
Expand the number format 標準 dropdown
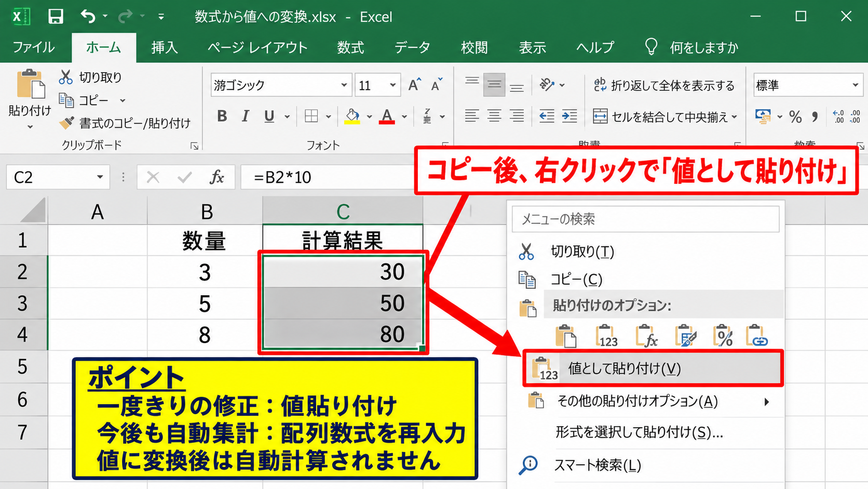click(x=855, y=85)
